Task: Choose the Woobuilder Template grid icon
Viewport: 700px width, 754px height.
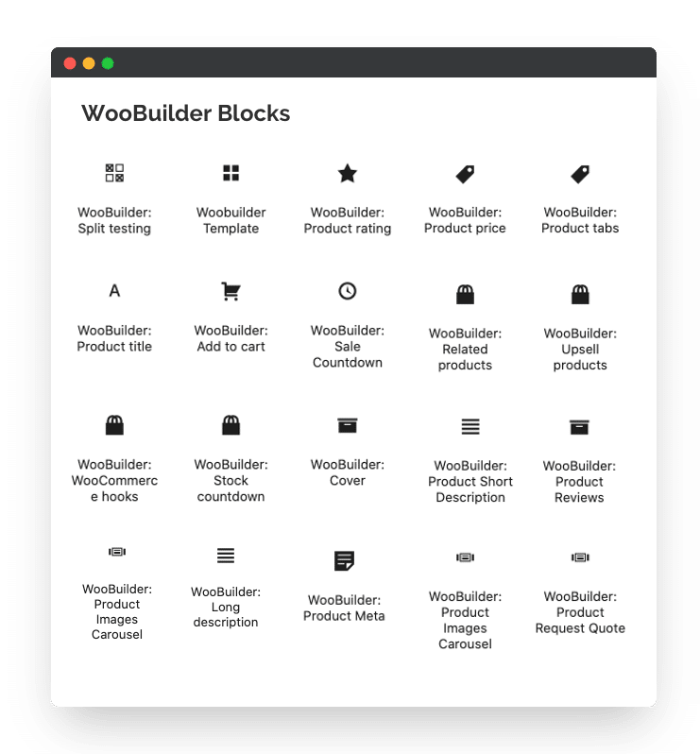Action: tap(230, 173)
